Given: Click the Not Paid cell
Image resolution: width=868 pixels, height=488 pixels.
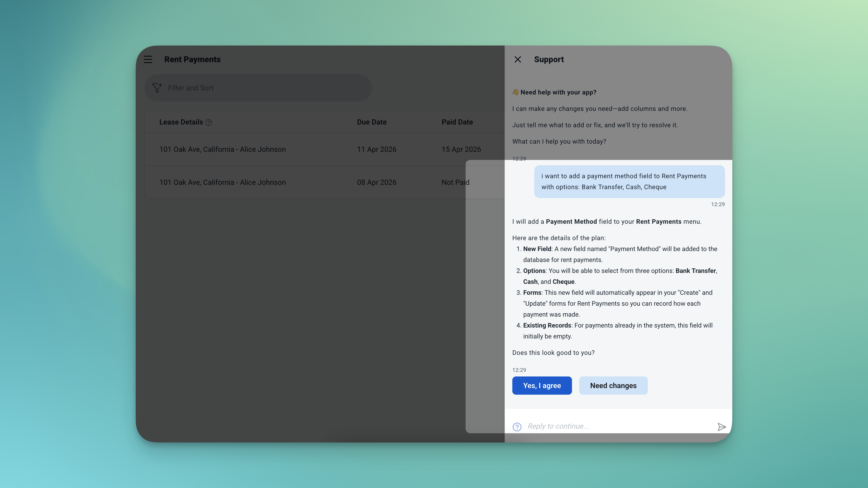Looking at the screenshot, I should 455,183.
